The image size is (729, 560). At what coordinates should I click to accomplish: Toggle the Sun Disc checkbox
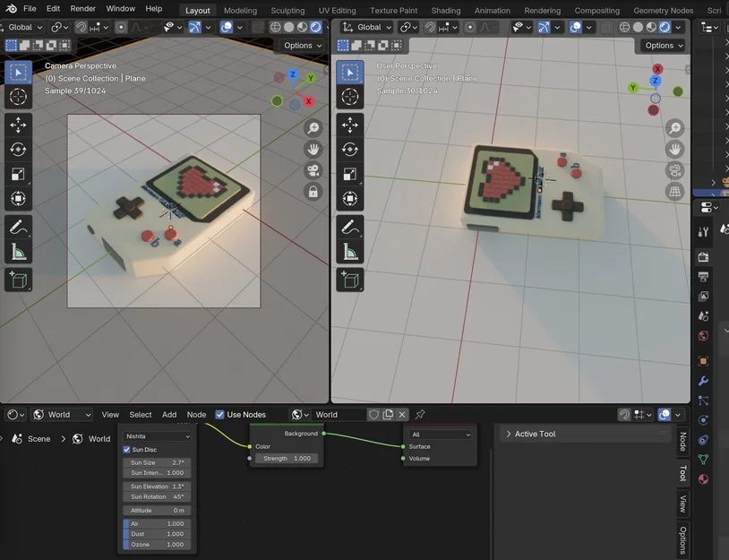[126, 450]
